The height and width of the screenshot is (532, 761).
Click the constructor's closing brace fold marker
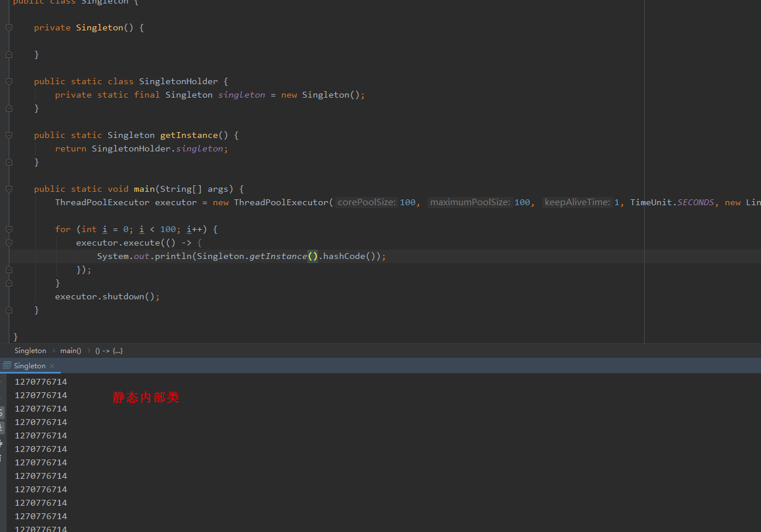pyautogui.click(x=9, y=54)
